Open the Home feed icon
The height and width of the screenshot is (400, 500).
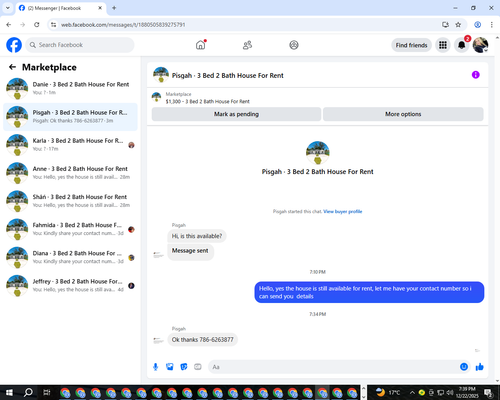tap(201, 45)
